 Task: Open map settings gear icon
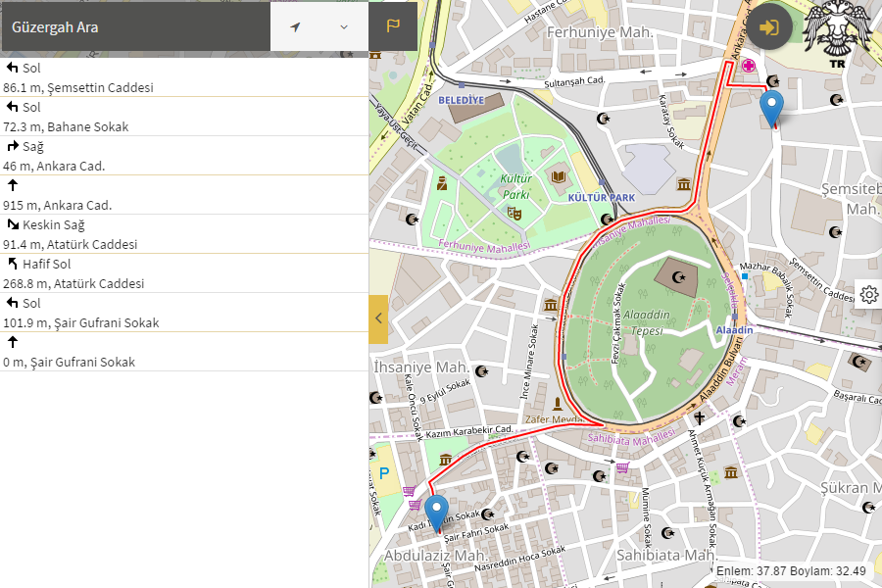tap(869, 294)
